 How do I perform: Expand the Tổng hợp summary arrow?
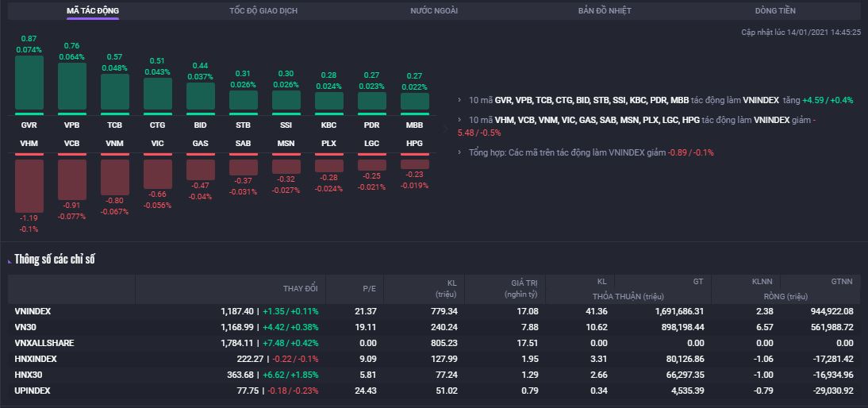(x=460, y=152)
